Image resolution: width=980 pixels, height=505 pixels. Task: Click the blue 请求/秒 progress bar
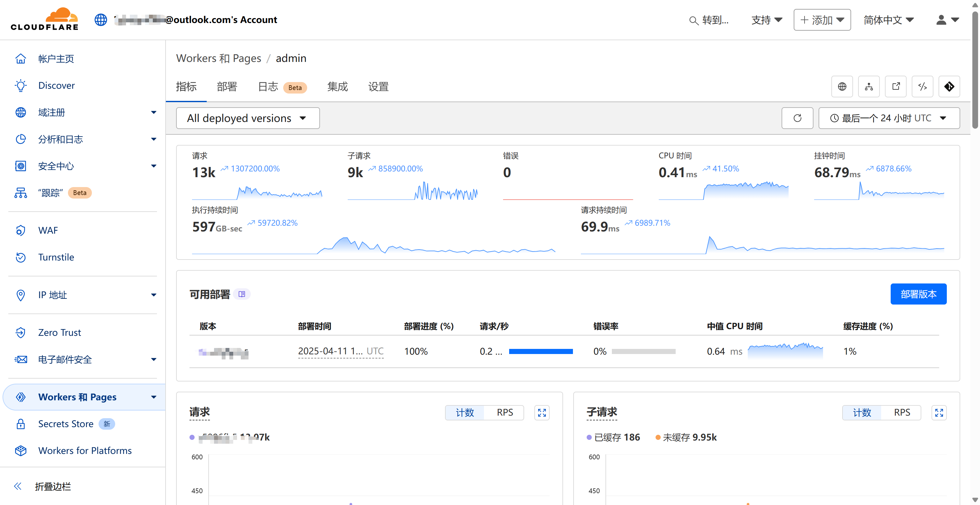[x=541, y=351]
